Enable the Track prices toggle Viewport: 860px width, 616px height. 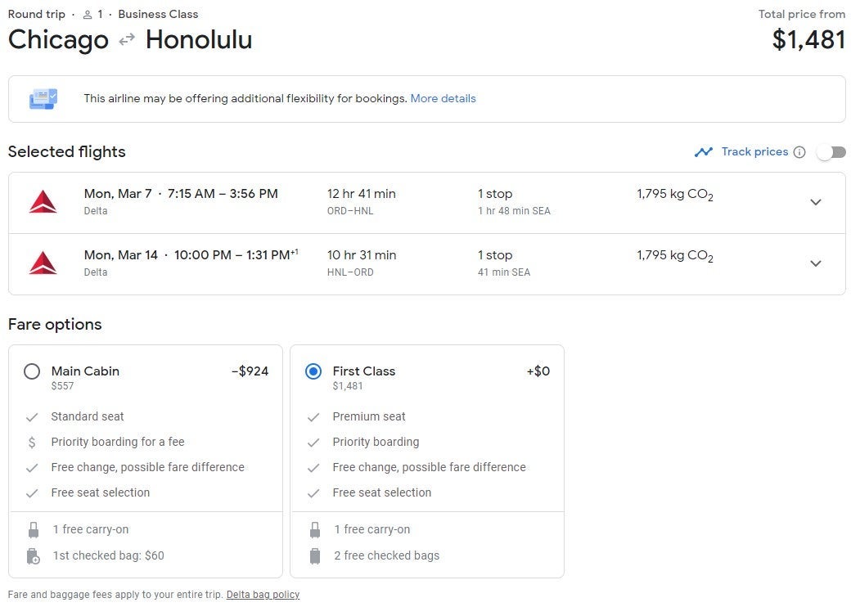[831, 152]
